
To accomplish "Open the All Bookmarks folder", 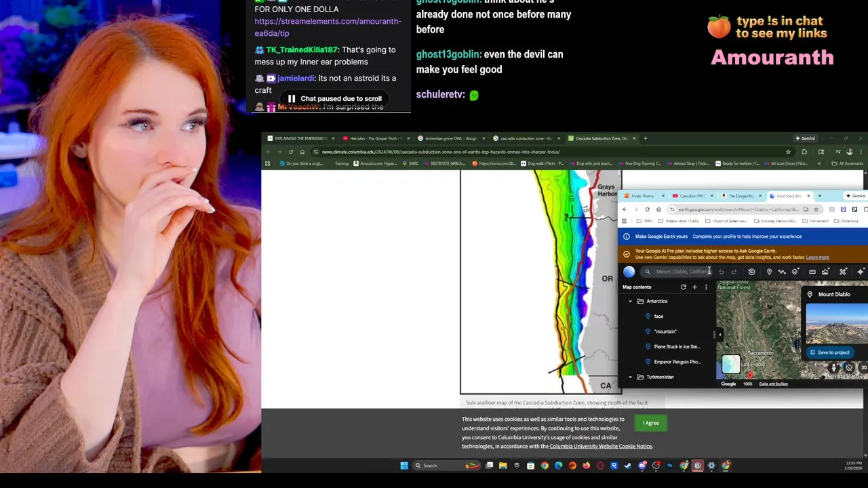I will click(x=848, y=163).
